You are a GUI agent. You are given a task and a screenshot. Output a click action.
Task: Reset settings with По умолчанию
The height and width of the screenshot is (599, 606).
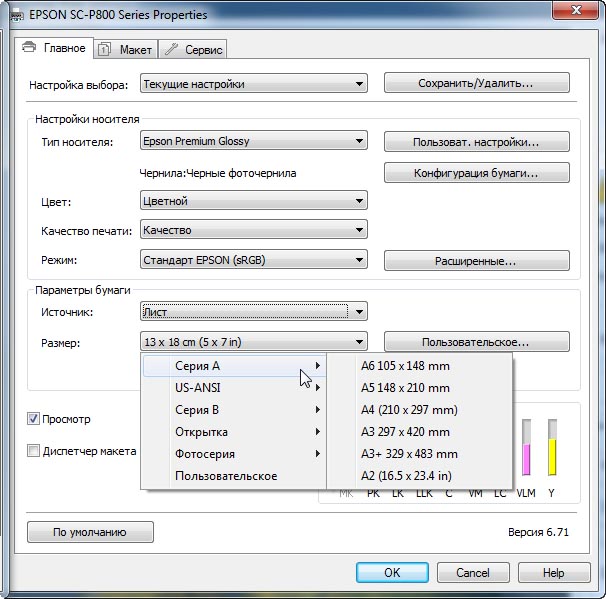coord(90,532)
